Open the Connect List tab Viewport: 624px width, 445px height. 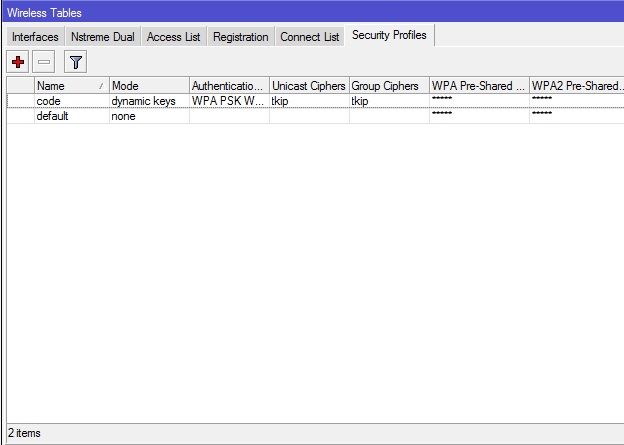(310, 37)
